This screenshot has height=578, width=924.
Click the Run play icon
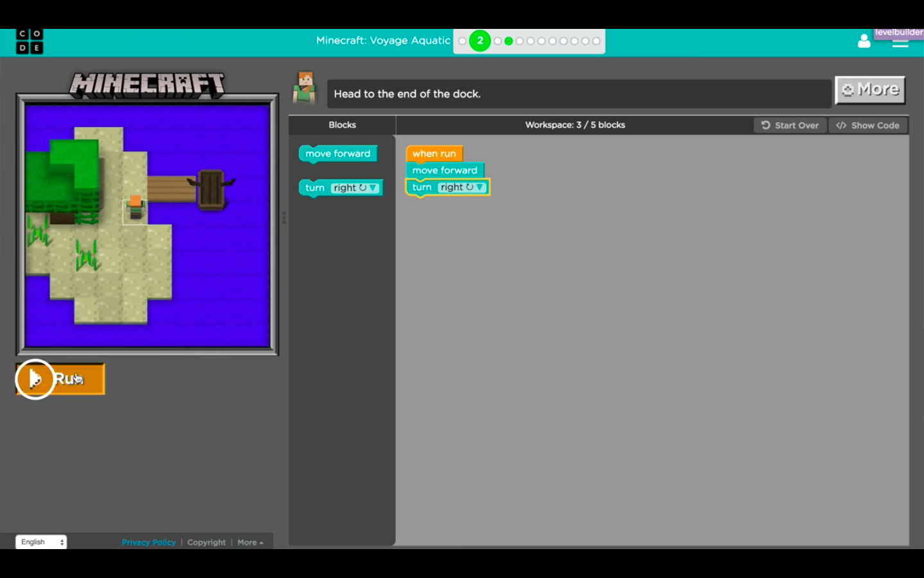pyautogui.click(x=35, y=379)
